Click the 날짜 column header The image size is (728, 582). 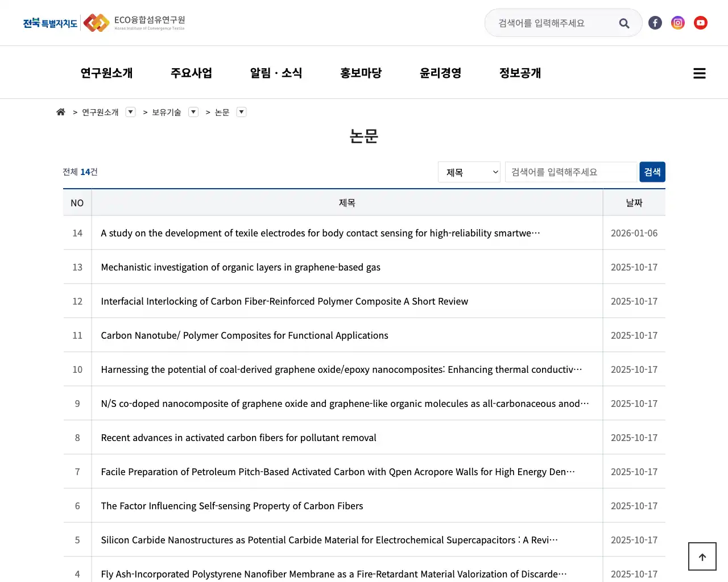[x=634, y=203]
